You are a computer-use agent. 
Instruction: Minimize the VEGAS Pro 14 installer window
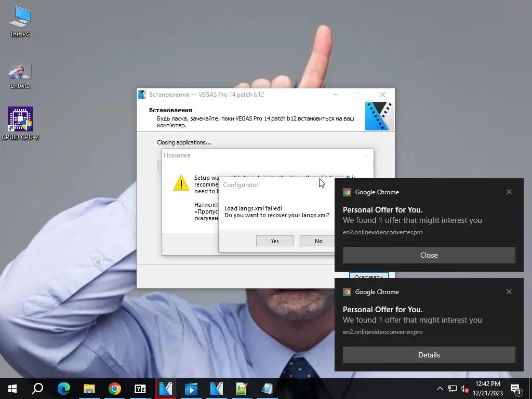(x=336, y=95)
